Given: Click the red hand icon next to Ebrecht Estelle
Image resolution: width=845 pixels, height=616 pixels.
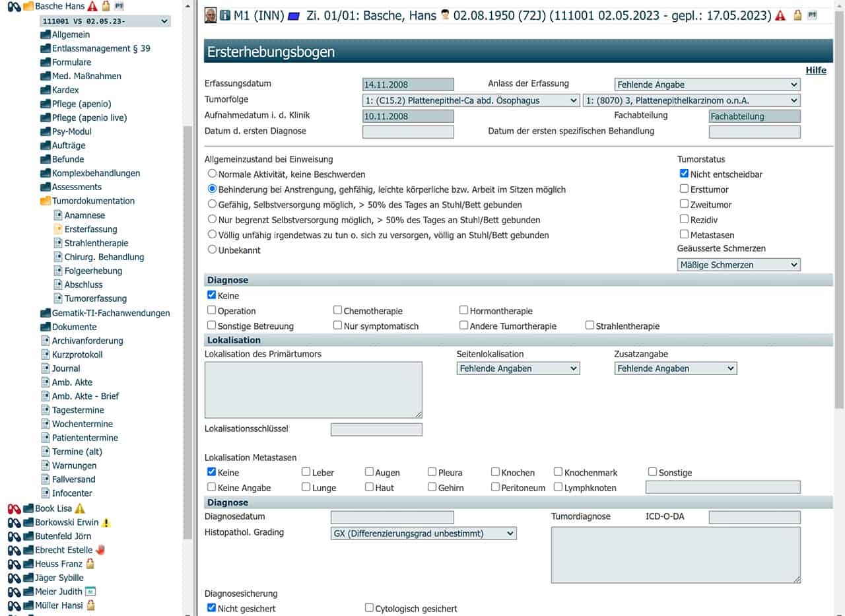Looking at the screenshot, I should pyautogui.click(x=100, y=550).
